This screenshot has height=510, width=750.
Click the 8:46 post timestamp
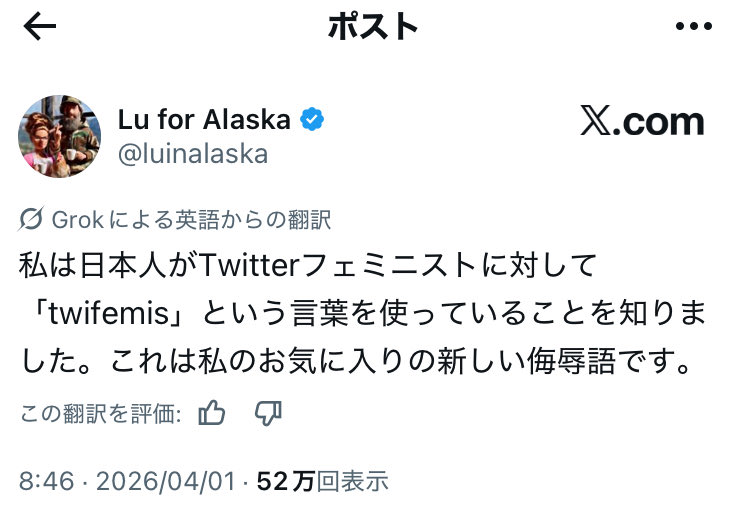[46, 481]
